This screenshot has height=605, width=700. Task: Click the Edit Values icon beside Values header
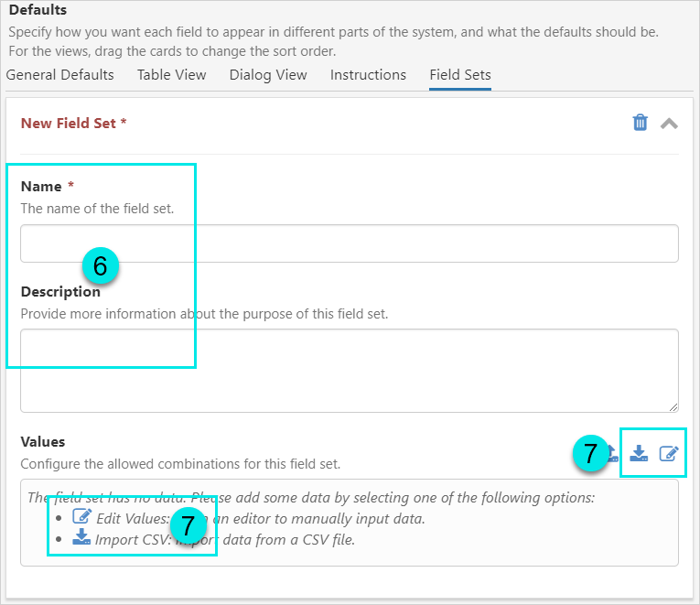[x=669, y=453]
